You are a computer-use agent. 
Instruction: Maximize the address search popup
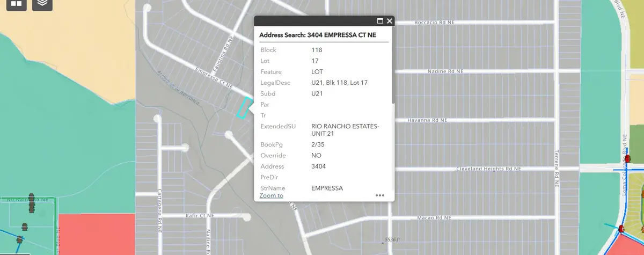pos(380,21)
